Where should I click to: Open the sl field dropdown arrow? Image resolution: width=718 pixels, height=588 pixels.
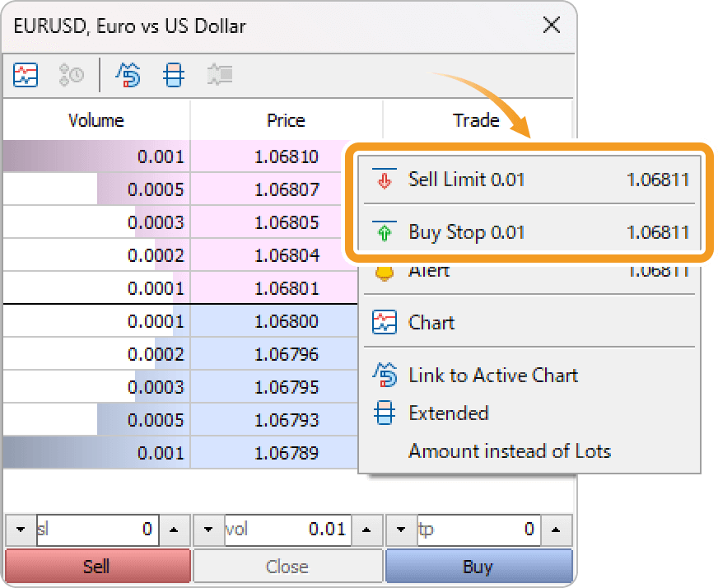pos(19,530)
